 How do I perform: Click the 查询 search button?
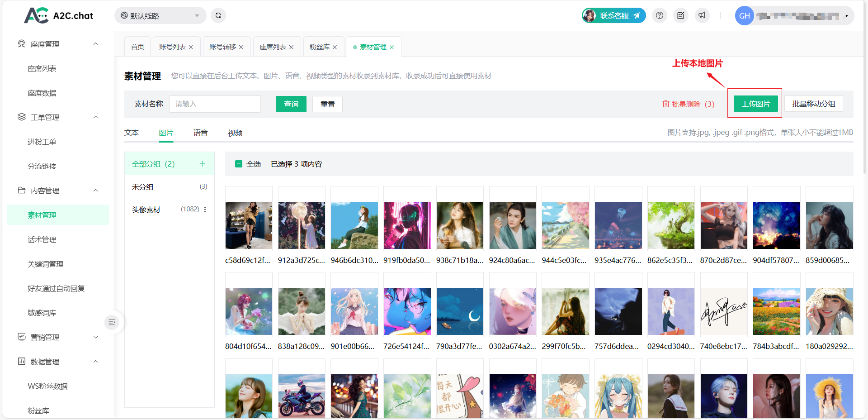291,104
